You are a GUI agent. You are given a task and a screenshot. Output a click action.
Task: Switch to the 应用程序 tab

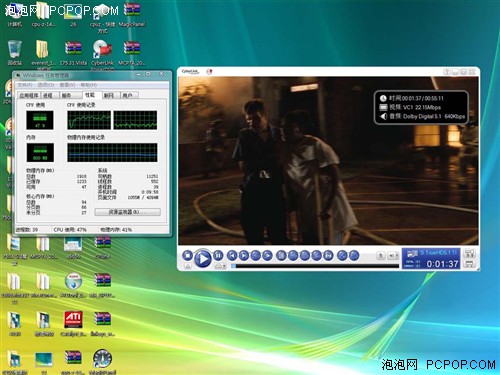(x=29, y=96)
